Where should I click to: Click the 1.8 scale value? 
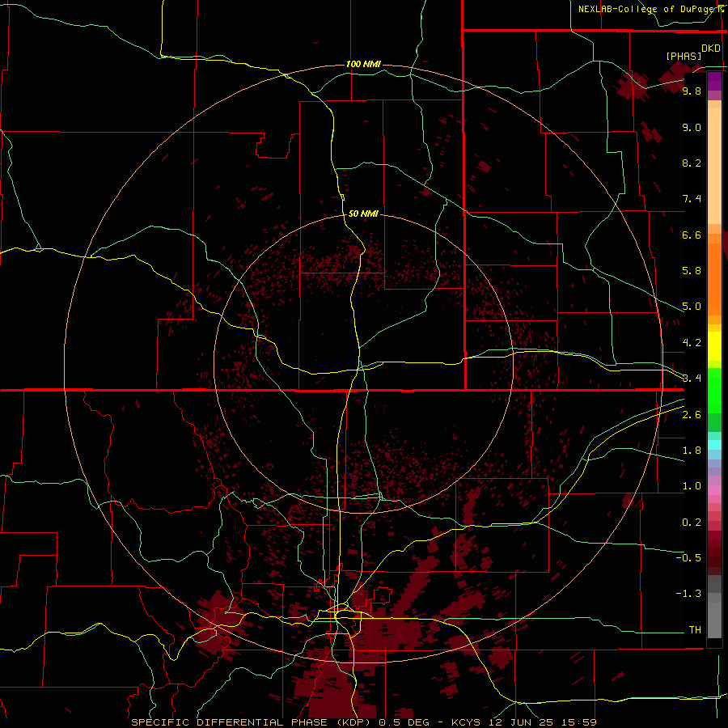[x=692, y=451]
